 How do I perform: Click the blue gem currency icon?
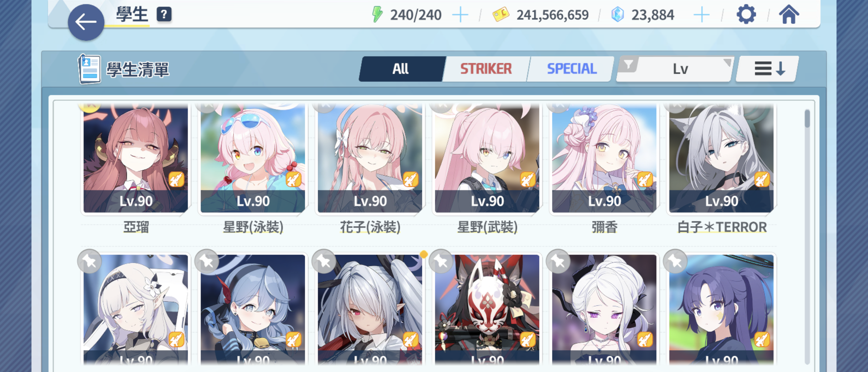pyautogui.click(x=618, y=15)
